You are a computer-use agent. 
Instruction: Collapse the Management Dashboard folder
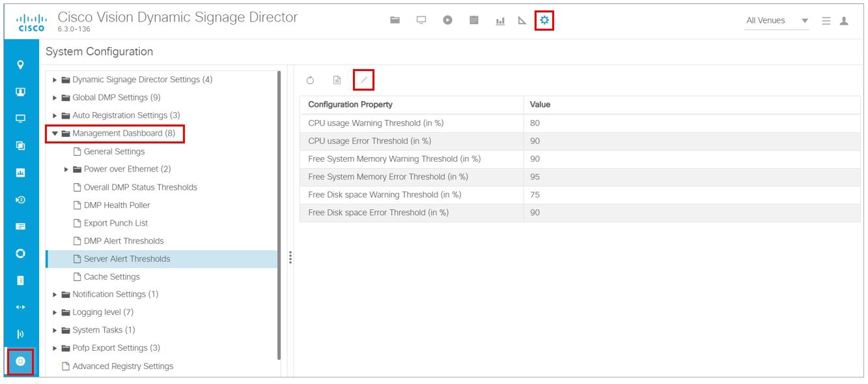click(x=55, y=134)
